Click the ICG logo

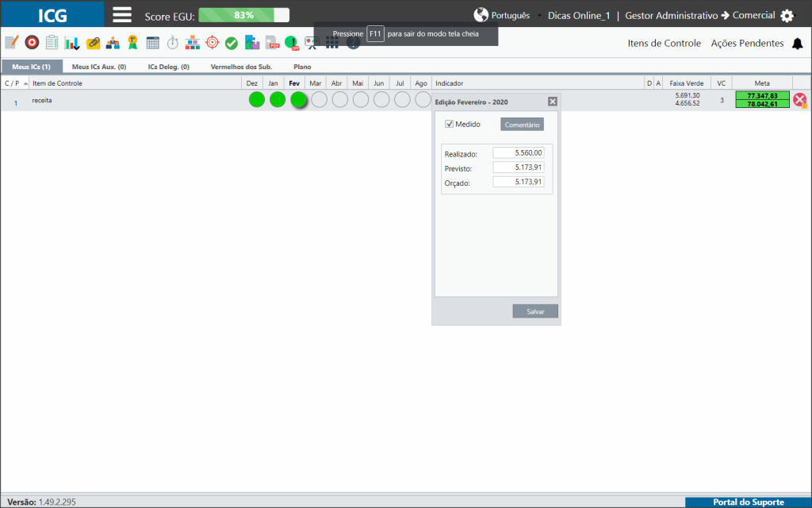click(52, 14)
